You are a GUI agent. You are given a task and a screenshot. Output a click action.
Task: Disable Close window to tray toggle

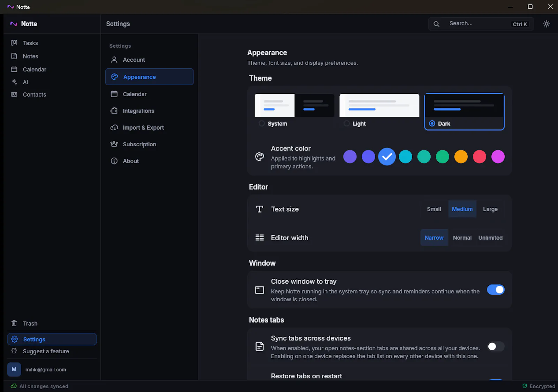pyautogui.click(x=496, y=290)
